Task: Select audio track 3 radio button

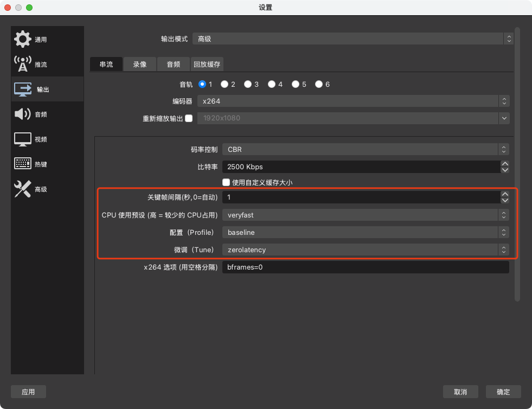Action: pos(248,84)
